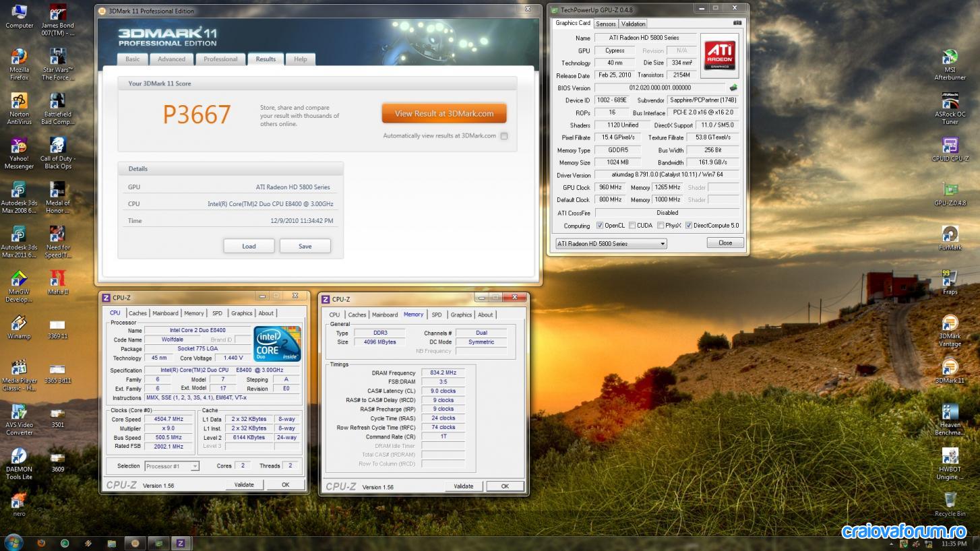Click taskbar clock showing 11:35 PM
980x551 pixels.
pos(954,543)
